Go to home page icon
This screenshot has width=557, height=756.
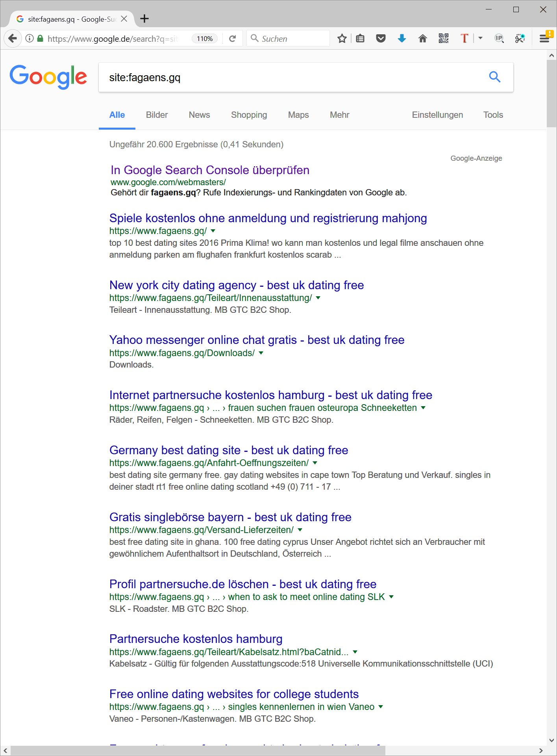pos(423,38)
